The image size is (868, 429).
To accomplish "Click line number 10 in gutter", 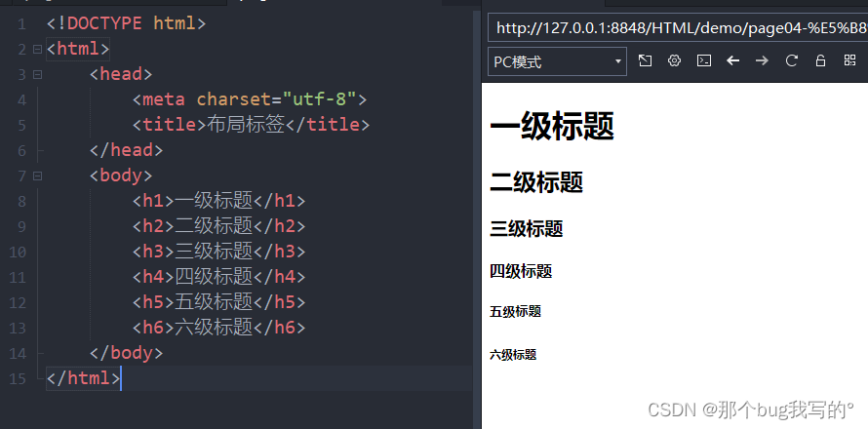I will pos(18,253).
